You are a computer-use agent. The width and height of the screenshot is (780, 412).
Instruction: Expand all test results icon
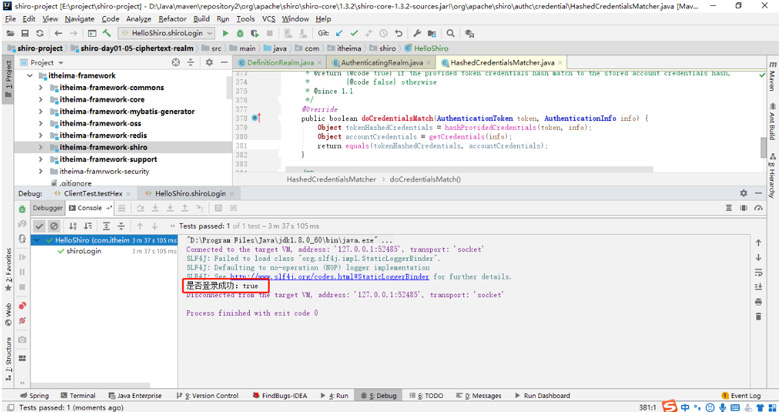pos(106,226)
